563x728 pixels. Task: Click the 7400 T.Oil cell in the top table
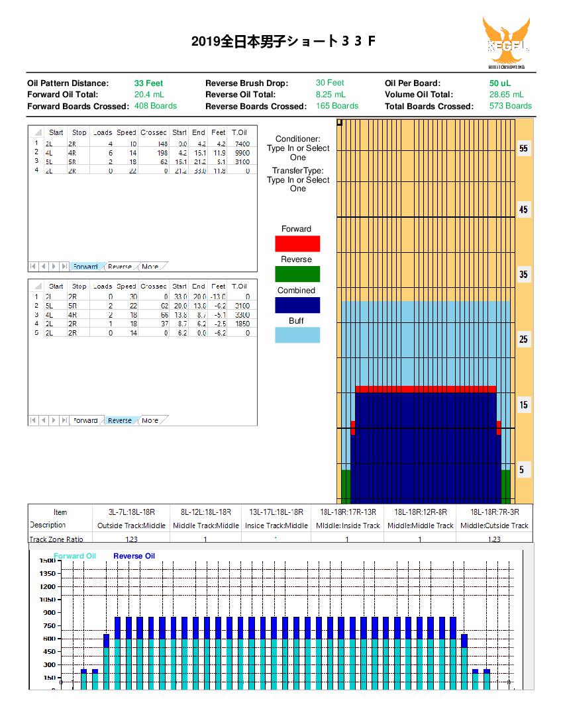point(241,144)
